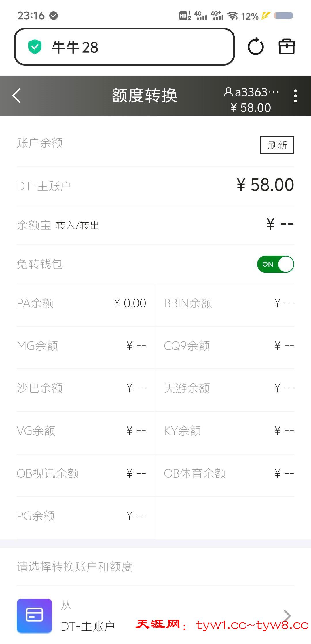Expand the 从 DT-主账户 source selector
Screen dimensions: 311x644
pyautogui.click(x=155, y=616)
